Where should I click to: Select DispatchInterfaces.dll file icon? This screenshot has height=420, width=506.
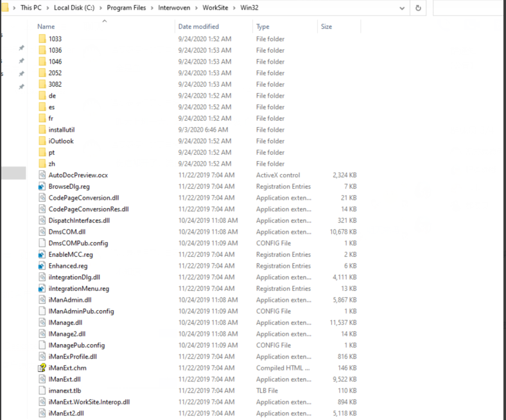(x=42, y=220)
